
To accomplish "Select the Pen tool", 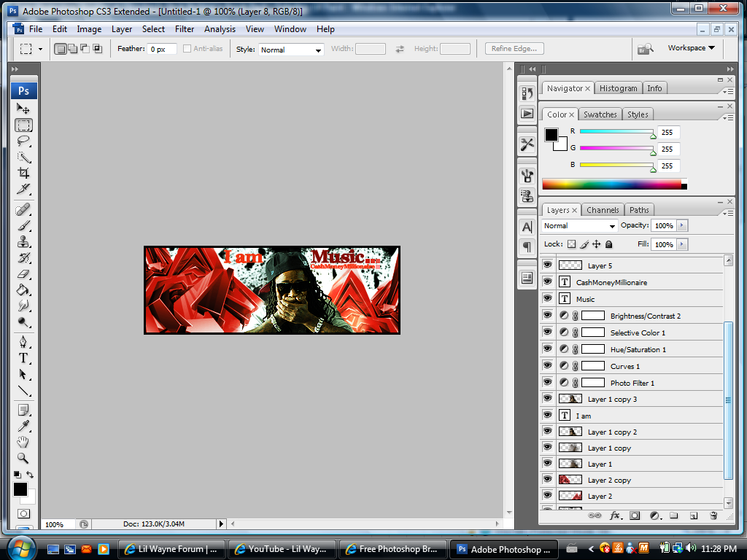I will coord(23,342).
